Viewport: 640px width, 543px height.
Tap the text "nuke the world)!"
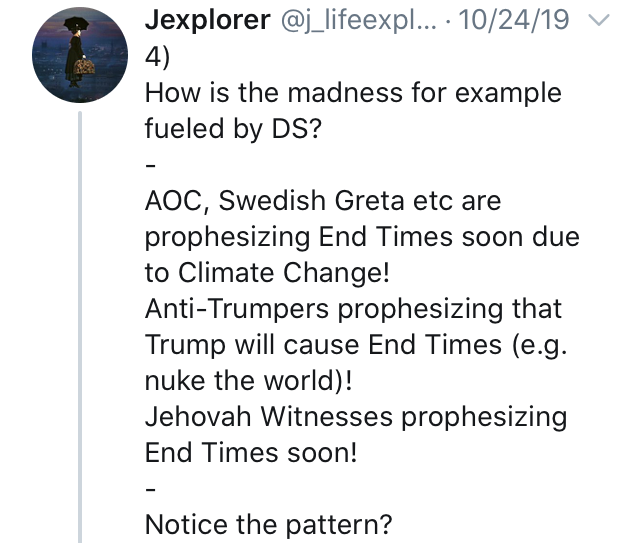point(249,381)
